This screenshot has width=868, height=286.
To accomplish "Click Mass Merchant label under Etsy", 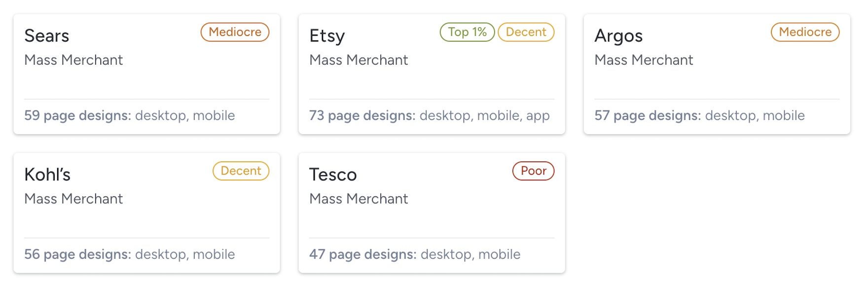I will click(x=359, y=60).
